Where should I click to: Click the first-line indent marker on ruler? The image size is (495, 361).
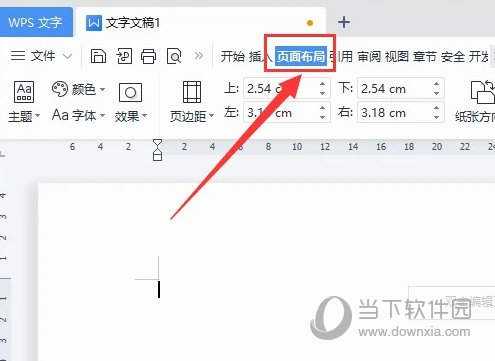pyautogui.click(x=157, y=144)
